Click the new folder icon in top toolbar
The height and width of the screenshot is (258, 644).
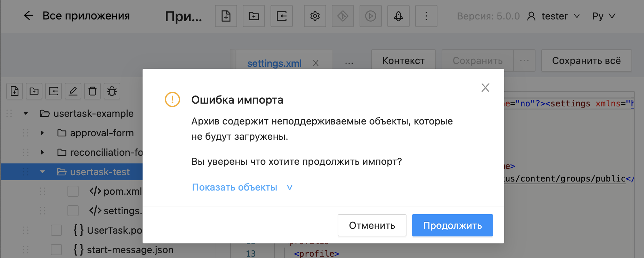pyautogui.click(x=254, y=16)
